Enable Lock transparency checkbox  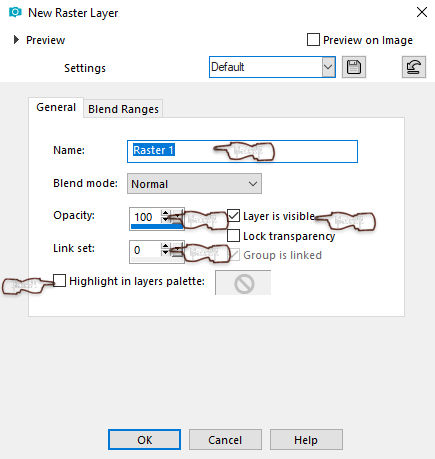[233, 235]
